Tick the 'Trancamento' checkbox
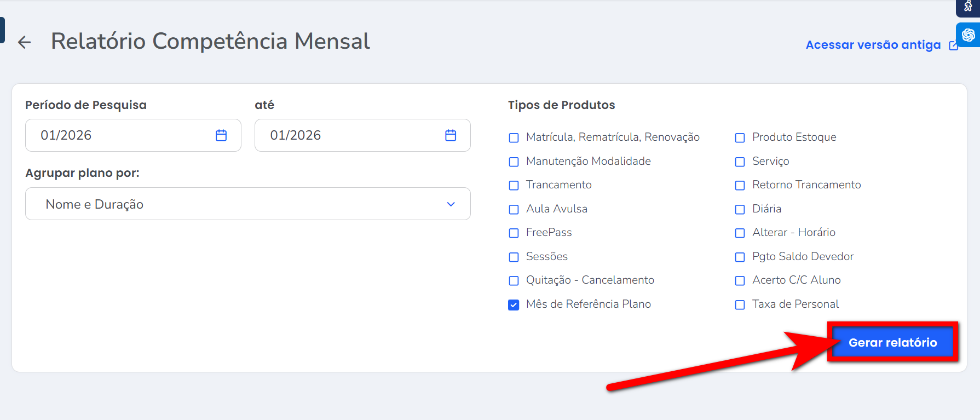Viewport: 980px width, 420px height. (514, 186)
